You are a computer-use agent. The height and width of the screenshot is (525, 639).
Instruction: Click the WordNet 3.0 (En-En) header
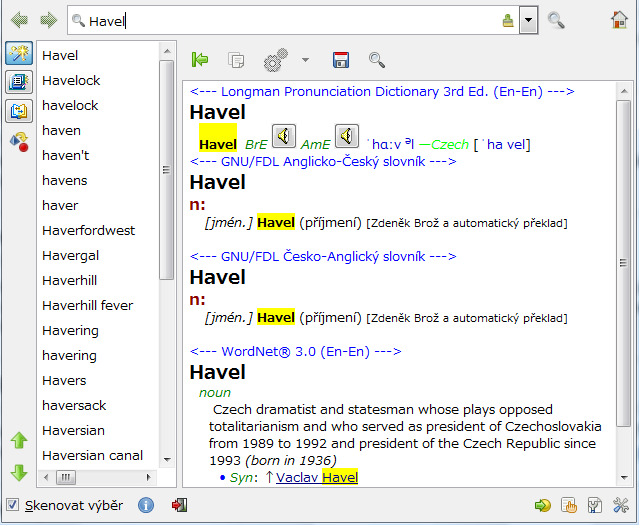click(x=296, y=351)
